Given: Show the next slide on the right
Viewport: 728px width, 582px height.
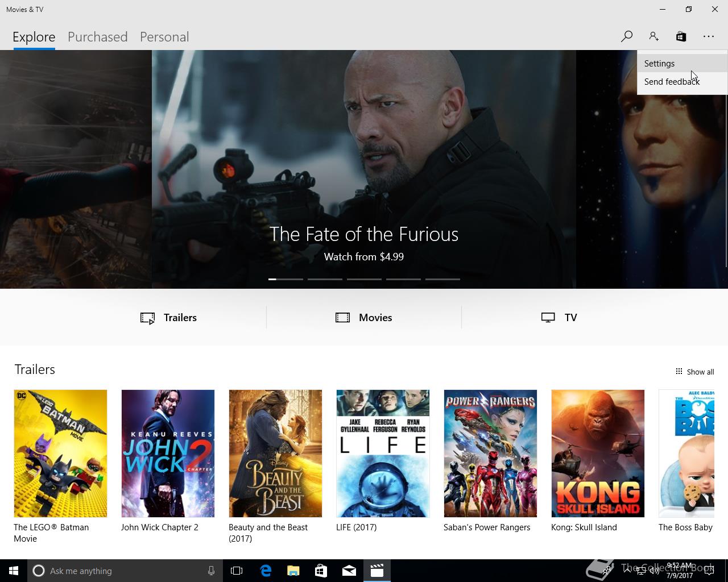Looking at the screenshot, I should click(x=652, y=169).
